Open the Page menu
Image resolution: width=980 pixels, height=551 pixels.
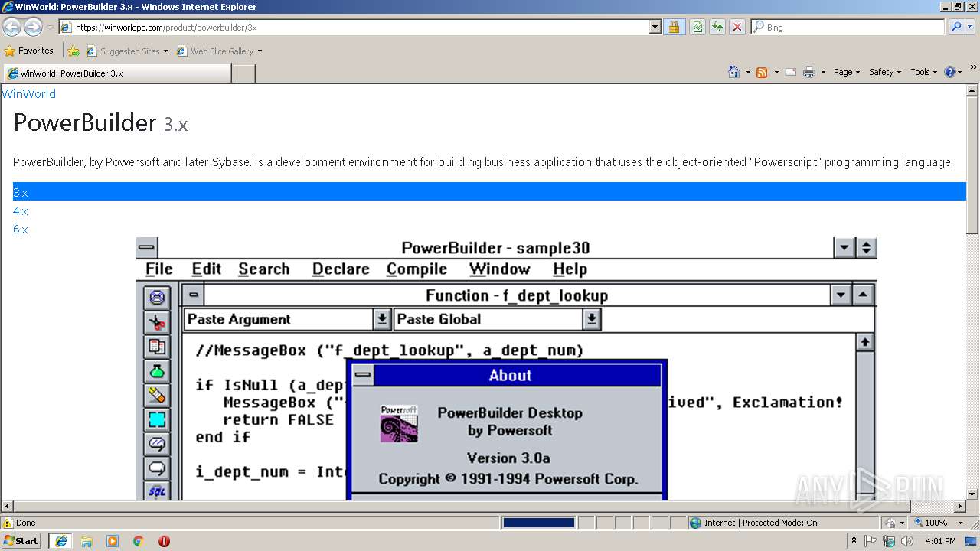pyautogui.click(x=847, y=72)
